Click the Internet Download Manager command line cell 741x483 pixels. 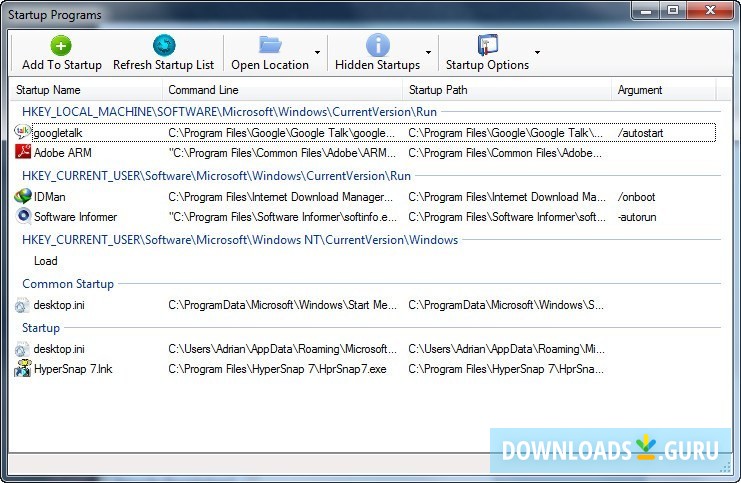click(281, 197)
